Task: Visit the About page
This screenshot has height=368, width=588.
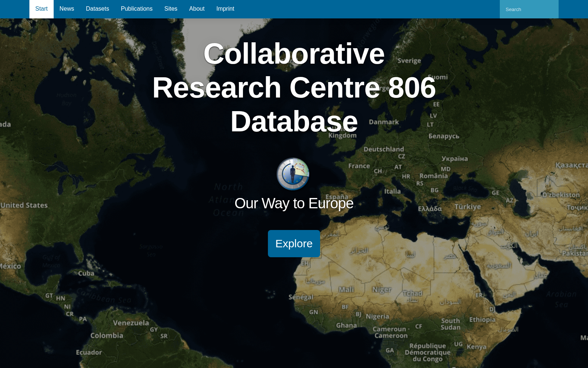Action: [x=197, y=9]
